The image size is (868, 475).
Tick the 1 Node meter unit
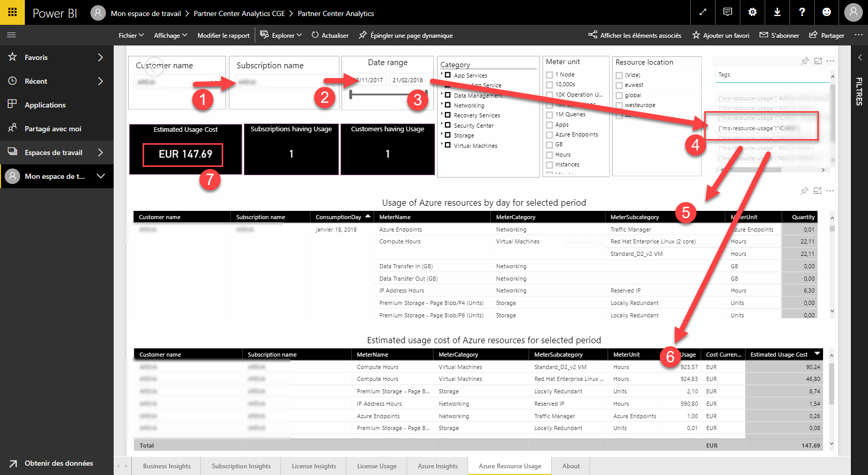pos(549,75)
